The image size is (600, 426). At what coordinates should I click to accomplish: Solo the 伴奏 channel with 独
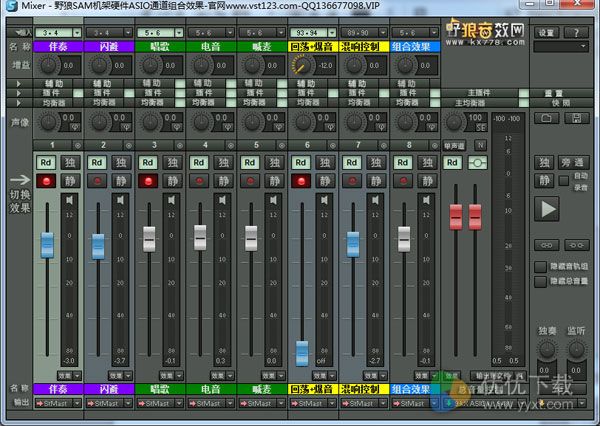[70, 163]
